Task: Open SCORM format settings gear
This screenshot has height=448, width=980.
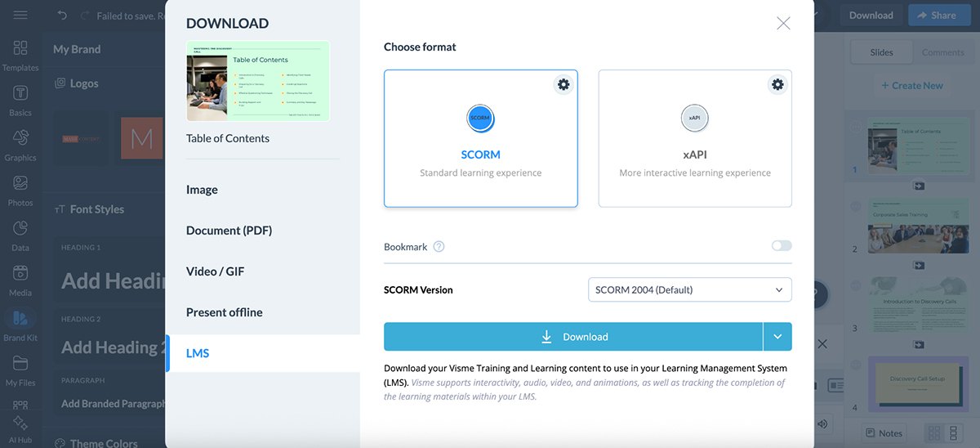Action: coord(563,84)
